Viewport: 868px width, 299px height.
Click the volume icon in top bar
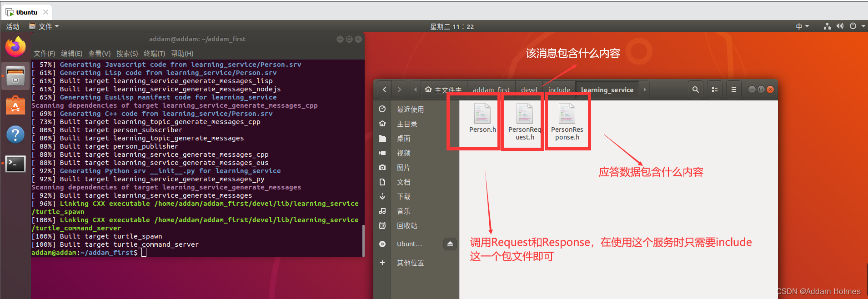coord(840,26)
